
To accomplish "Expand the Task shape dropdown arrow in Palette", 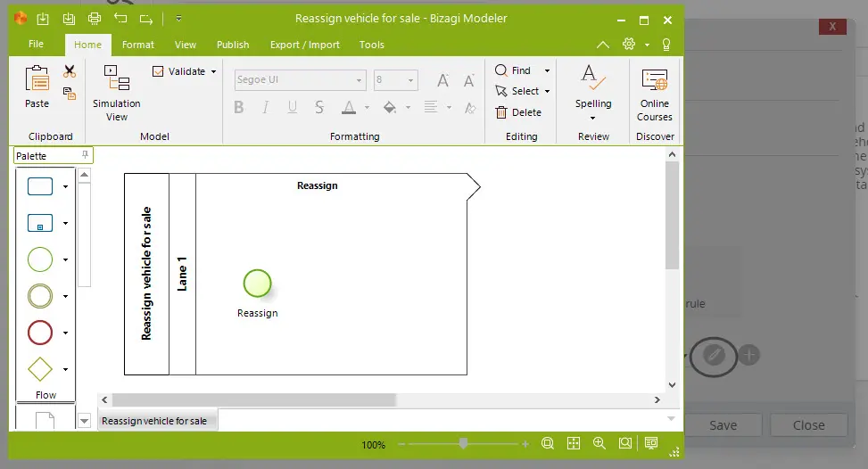I will pos(65,187).
